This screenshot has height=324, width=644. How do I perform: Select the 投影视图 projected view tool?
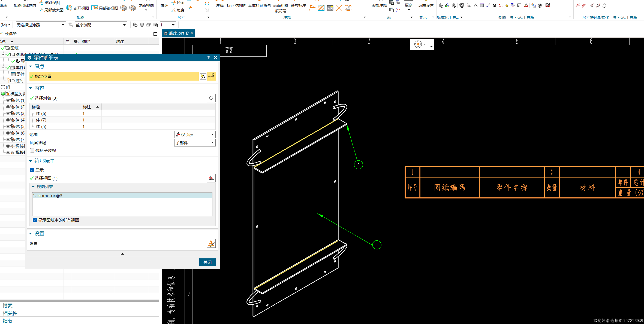(49, 3)
